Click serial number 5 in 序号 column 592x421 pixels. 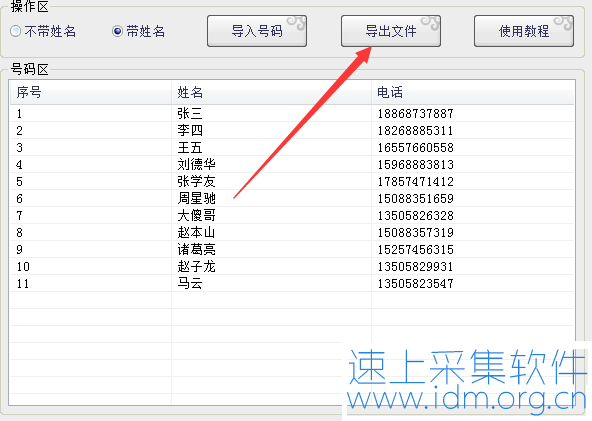point(19,181)
